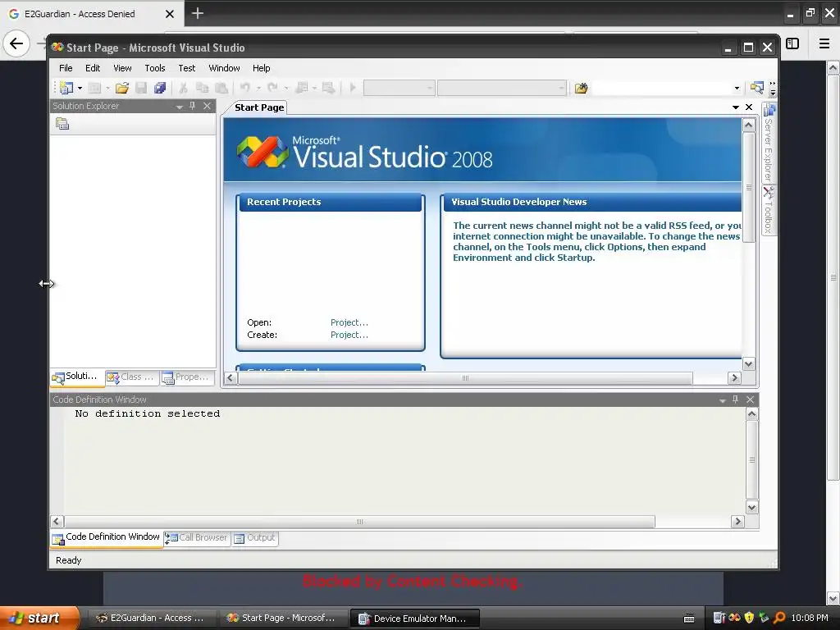The height and width of the screenshot is (630, 840).
Task: Click Code Definition vertical scrollbar thumb
Action: 751,459
